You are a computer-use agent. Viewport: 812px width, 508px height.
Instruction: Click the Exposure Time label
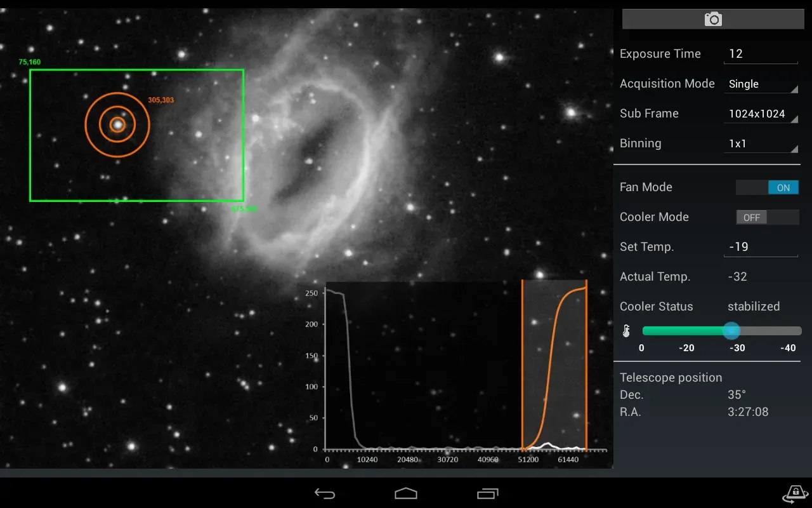click(660, 54)
